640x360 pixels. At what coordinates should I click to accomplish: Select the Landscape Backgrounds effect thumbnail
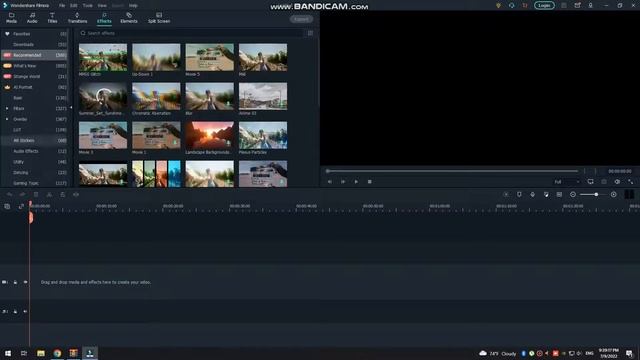209,135
